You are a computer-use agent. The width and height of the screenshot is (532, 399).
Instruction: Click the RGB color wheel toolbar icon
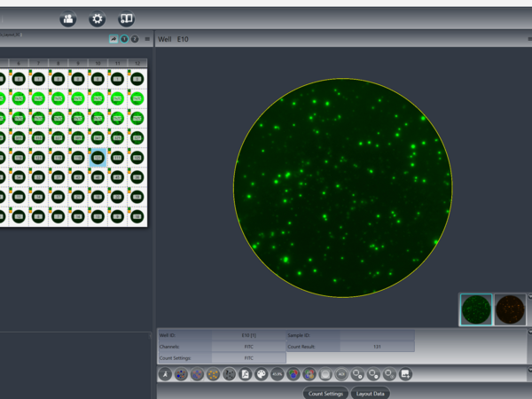(x=293, y=375)
